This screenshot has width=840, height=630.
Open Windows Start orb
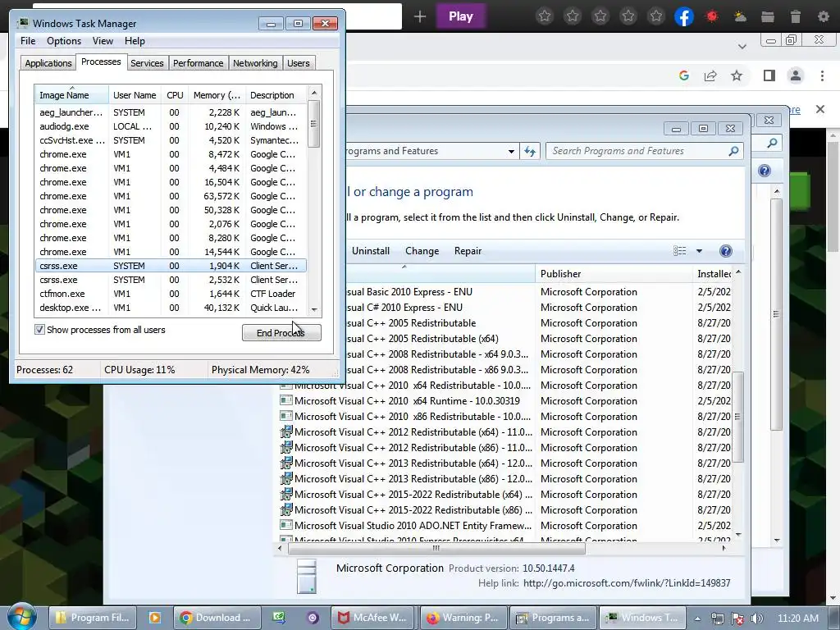(x=22, y=617)
